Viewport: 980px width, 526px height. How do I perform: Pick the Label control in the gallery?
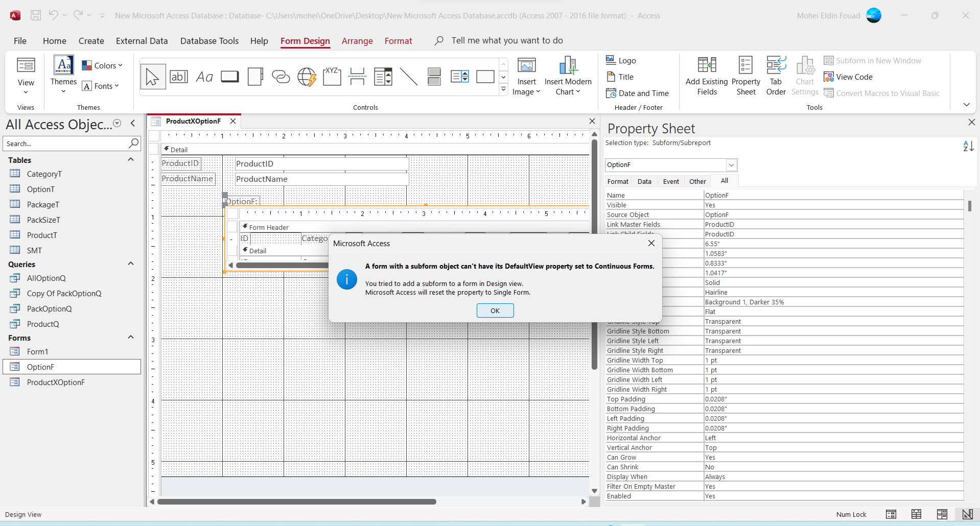click(204, 77)
